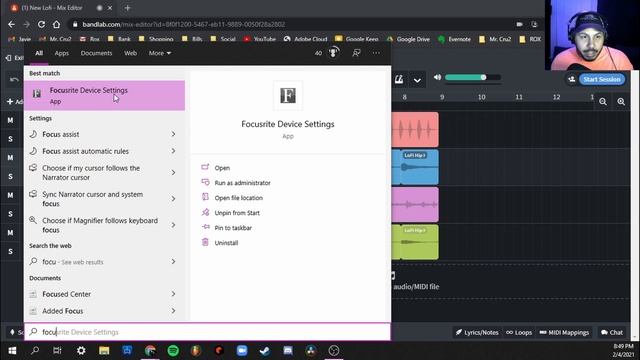Switch to the Documents search tab

tap(96, 53)
